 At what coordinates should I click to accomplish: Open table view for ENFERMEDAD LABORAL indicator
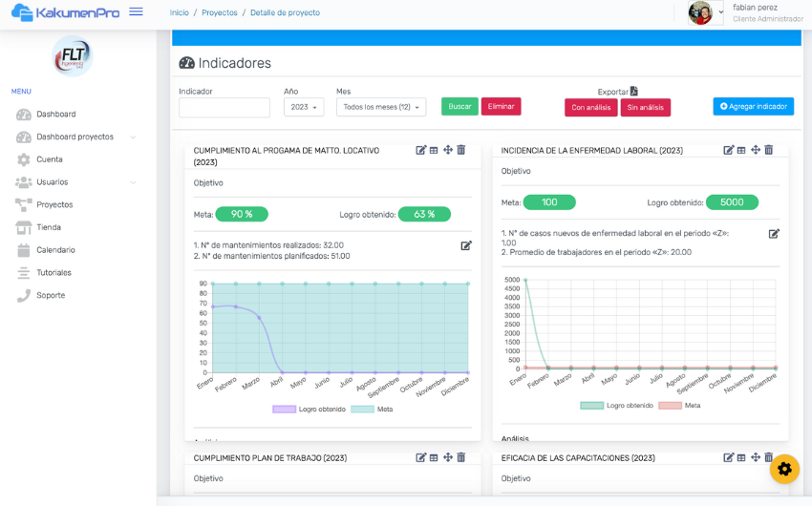pyautogui.click(x=741, y=150)
